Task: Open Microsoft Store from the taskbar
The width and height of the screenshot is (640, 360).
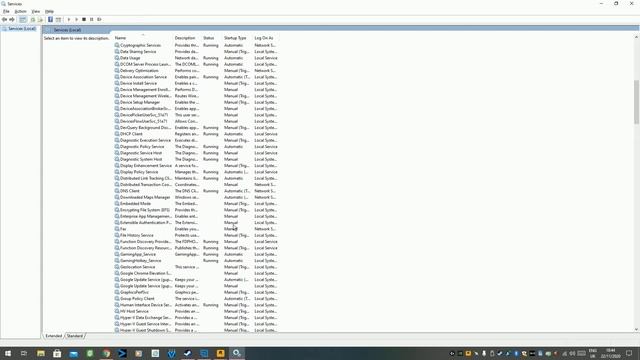Action: (x=57, y=353)
